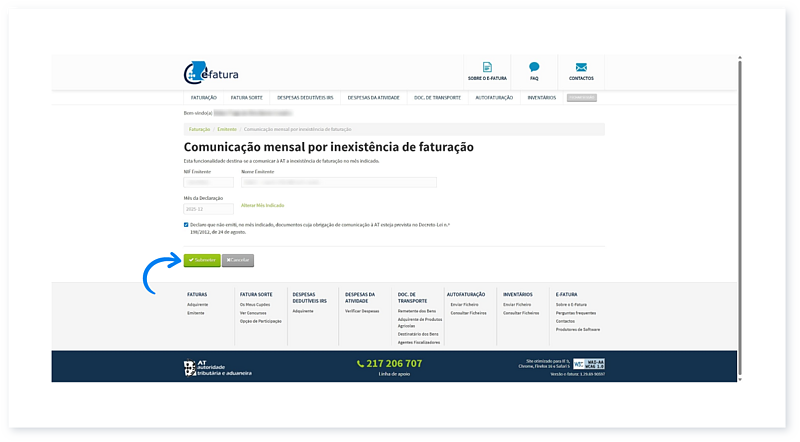Open the Autofaturação menu
This screenshot has width=800, height=442.
(x=494, y=97)
